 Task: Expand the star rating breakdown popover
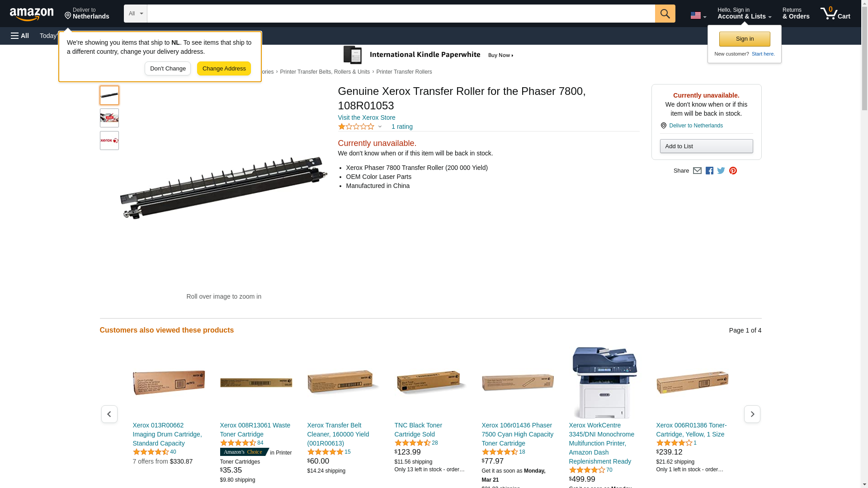360,127
